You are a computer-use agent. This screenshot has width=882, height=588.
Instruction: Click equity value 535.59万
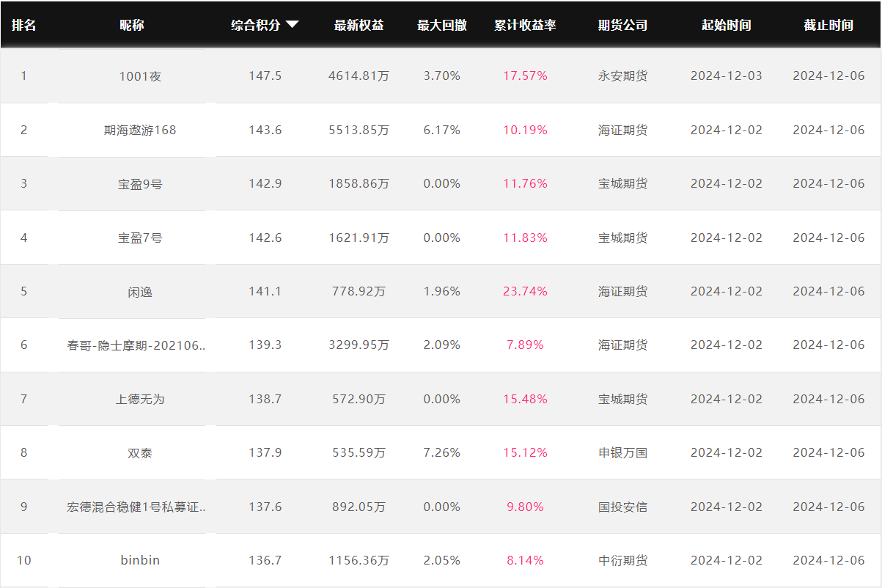coord(359,453)
